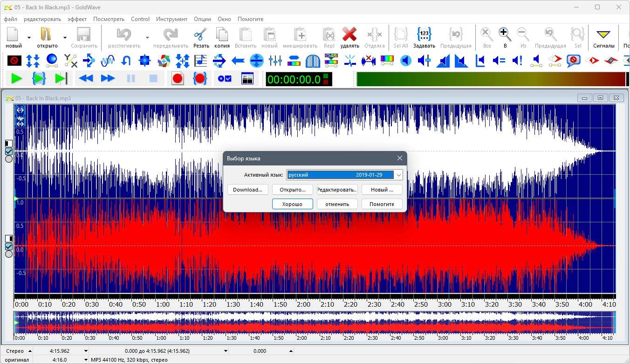Click the Rewind double-arrow button
Image resolution: width=630 pixels, height=364 pixels.
point(86,79)
